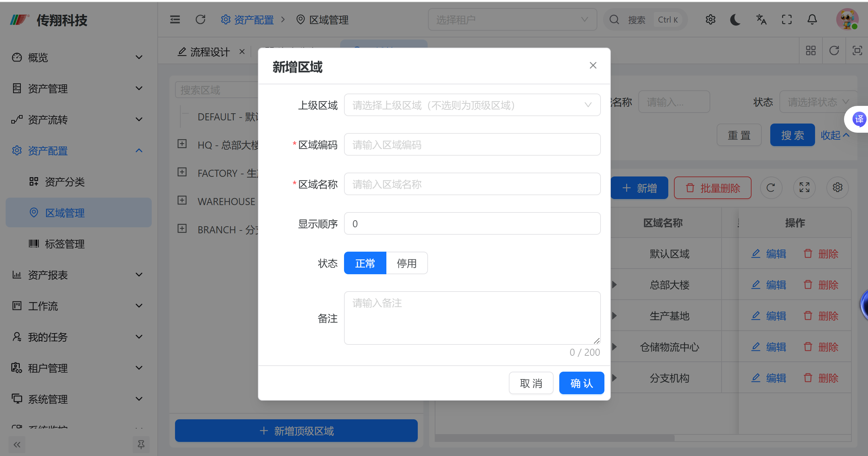The image size is (868, 456).
Task: Open the language translation icon
Action: pos(761,20)
